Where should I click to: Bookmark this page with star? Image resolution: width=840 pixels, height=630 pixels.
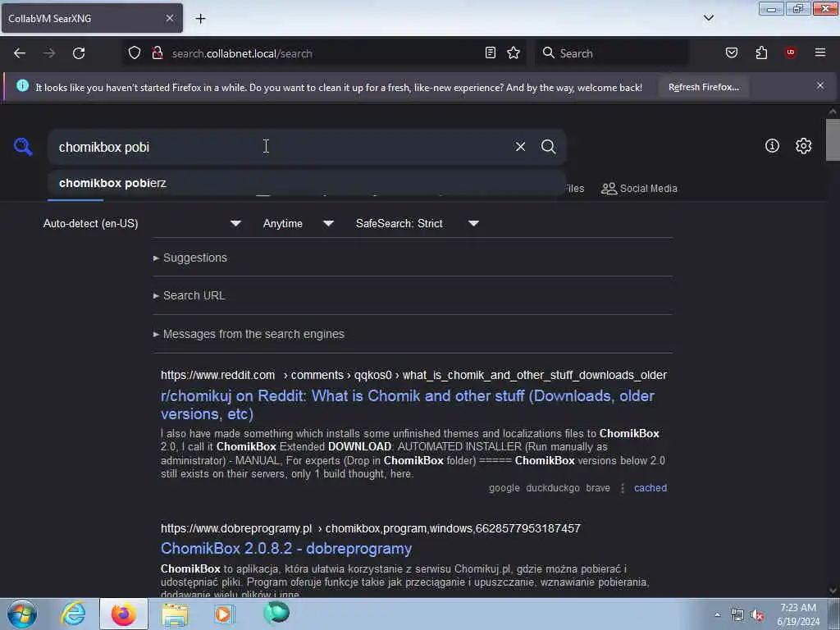tap(514, 52)
